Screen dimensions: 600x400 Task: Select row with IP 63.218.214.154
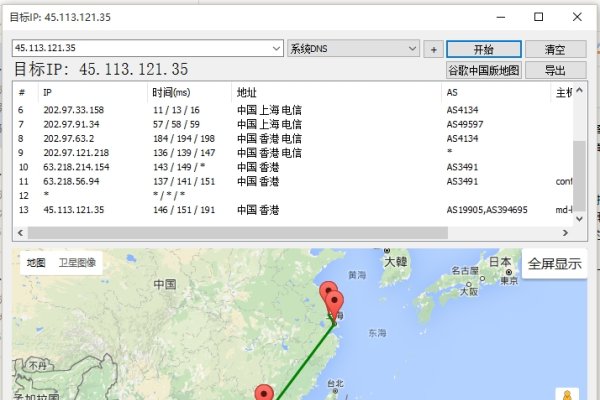(293, 167)
